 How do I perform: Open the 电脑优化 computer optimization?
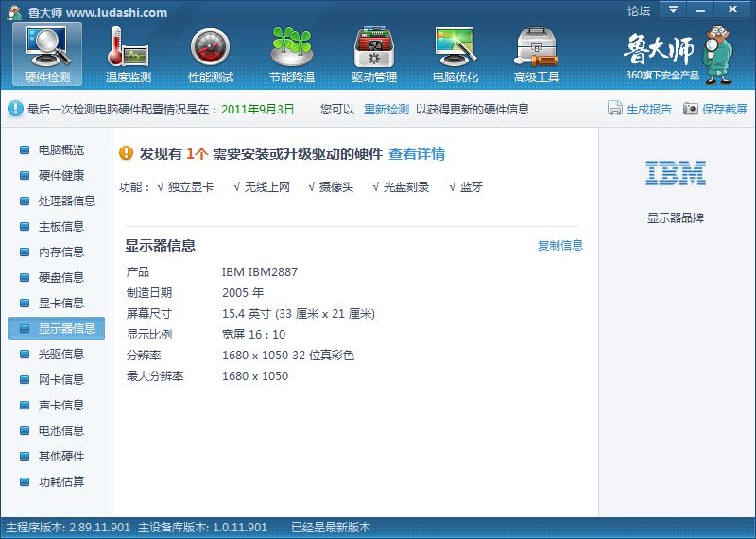455,55
